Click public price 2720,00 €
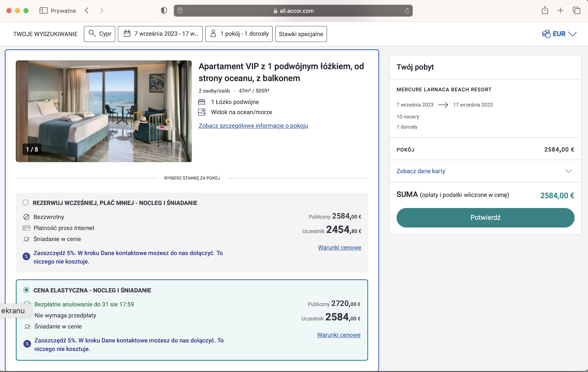The width and height of the screenshot is (588, 372). point(346,304)
